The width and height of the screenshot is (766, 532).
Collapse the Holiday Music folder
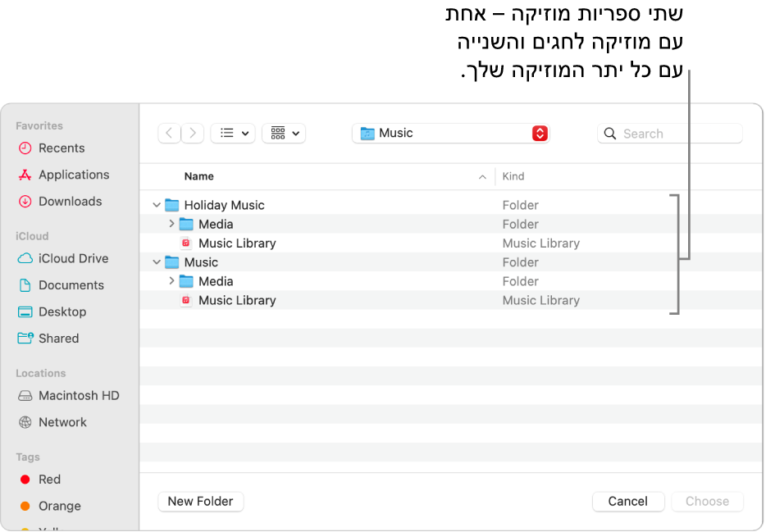pos(157,205)
